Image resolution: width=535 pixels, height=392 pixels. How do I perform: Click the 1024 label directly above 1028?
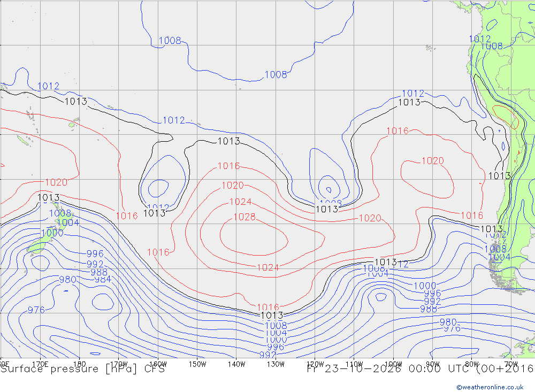tap(241, 202)
